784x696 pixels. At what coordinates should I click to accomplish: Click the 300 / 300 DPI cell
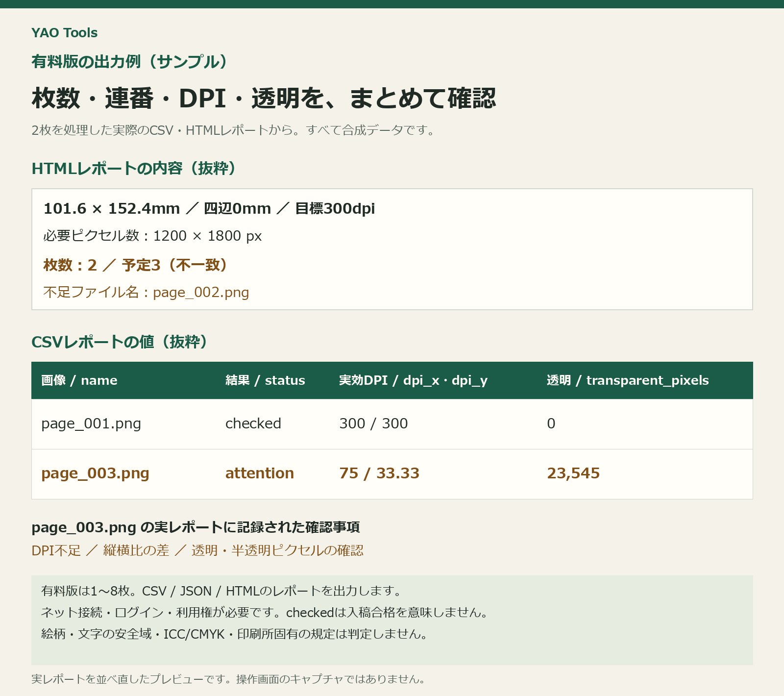pos(373,423)
